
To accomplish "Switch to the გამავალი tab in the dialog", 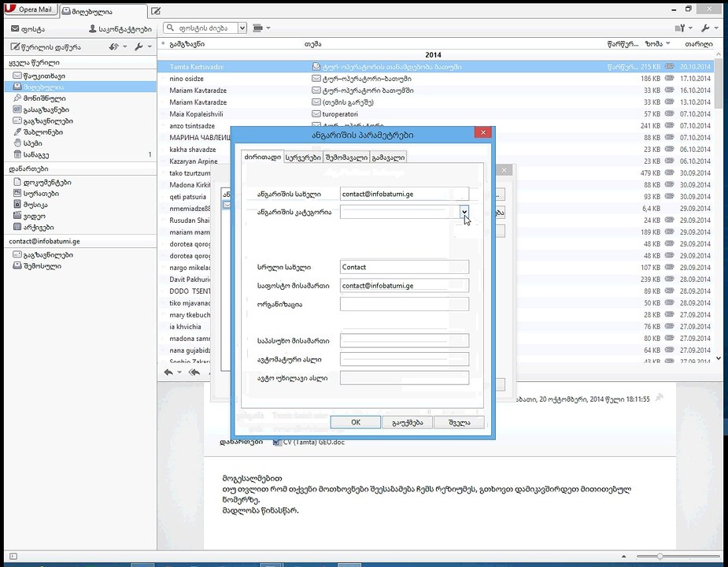I will tap(388, 157).
